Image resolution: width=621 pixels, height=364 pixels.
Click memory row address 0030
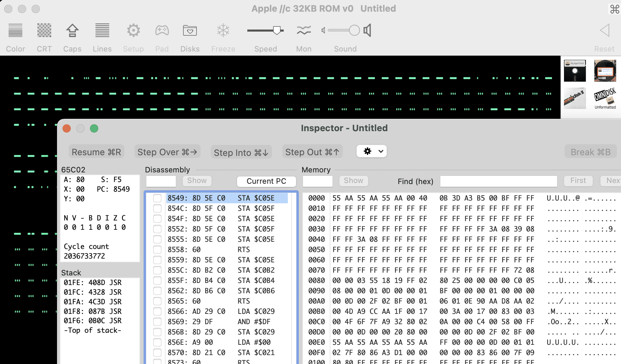316,229
